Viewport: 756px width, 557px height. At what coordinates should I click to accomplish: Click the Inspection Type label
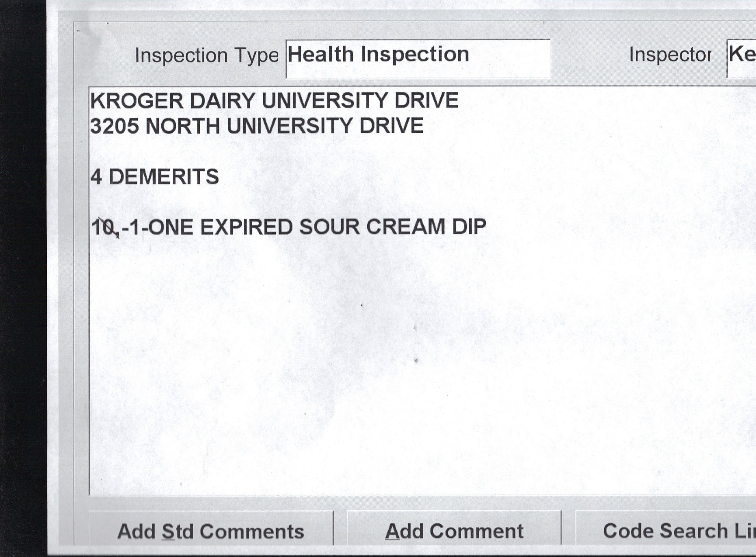[x=206, y=55]
